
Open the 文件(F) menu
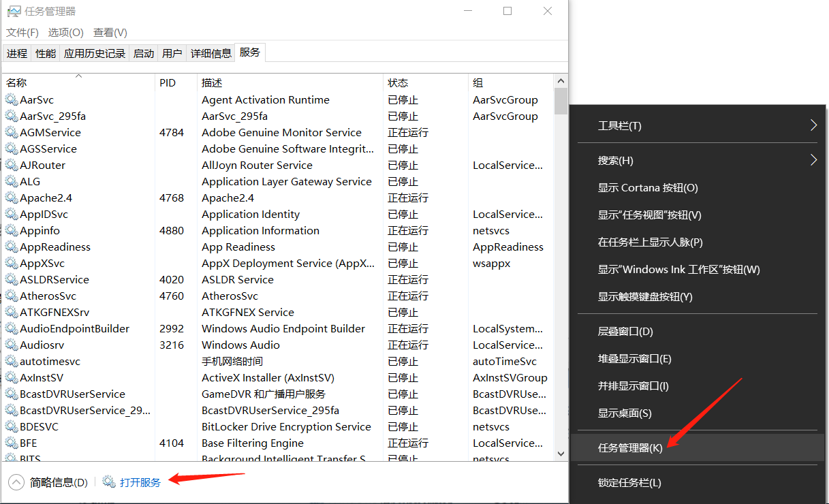[23, 33]
